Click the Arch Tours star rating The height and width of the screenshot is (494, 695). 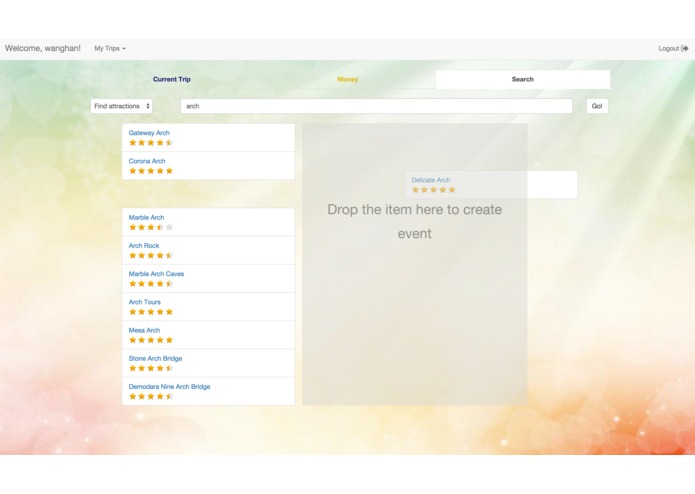(151, 312)
